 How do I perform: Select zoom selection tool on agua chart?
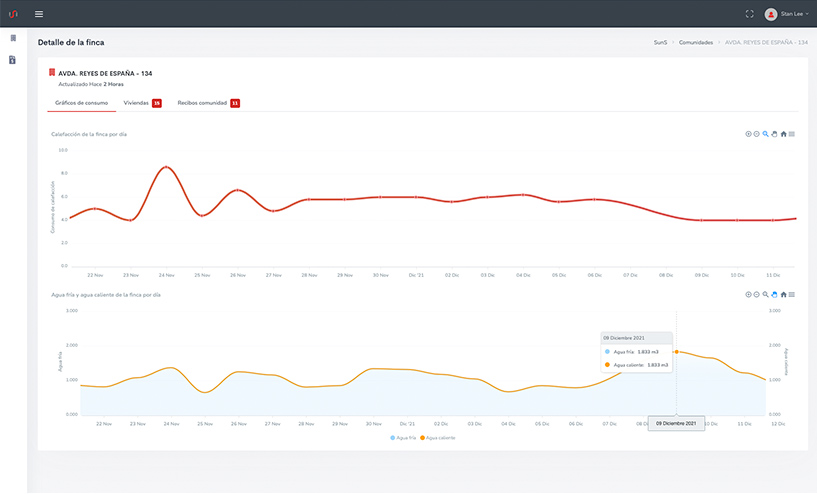point(765,294)
